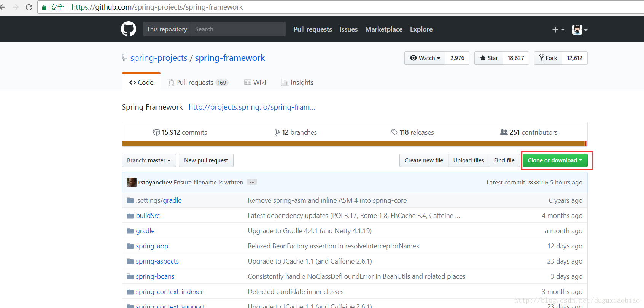644x308 pixels.
Task: Open the plus create-new menu
Action: (558, 30)
